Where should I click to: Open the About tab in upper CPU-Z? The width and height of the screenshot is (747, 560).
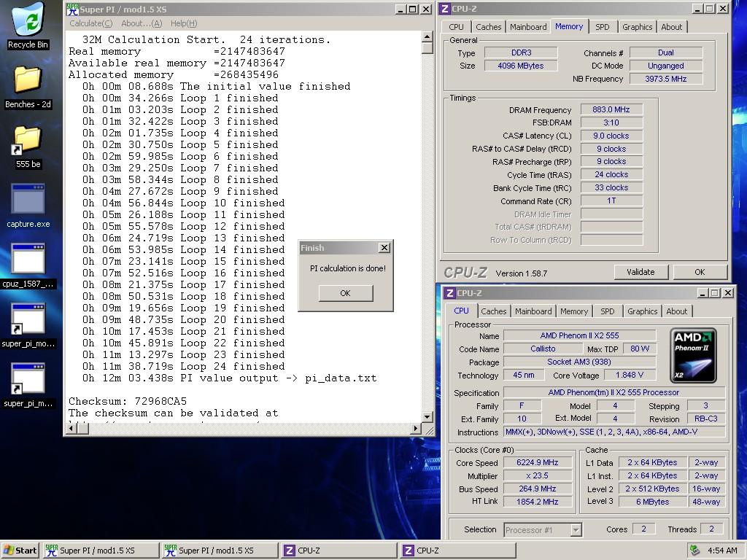point(671,27)
